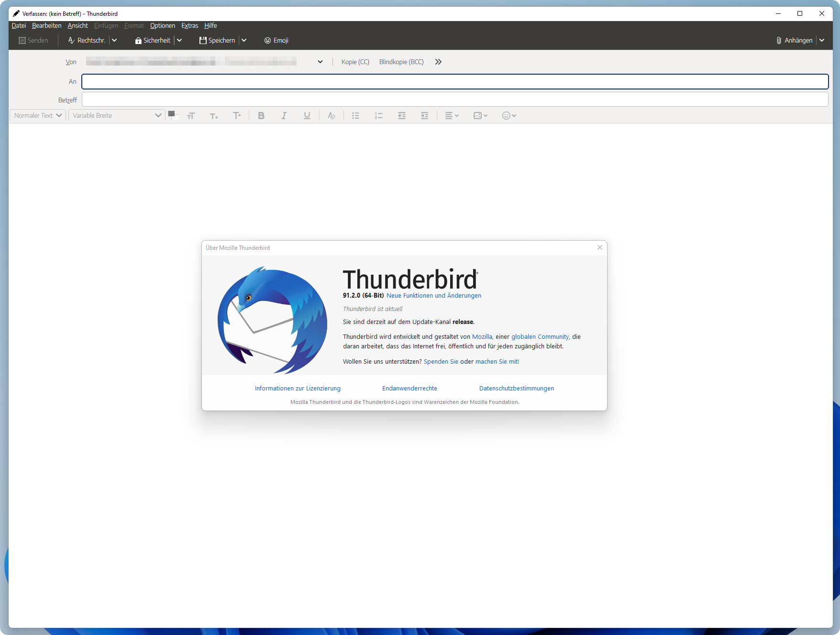Maximize the Verfassen window
Image resolution: width=840 pixels, height=635 pixels.
(x=800, y=13)
